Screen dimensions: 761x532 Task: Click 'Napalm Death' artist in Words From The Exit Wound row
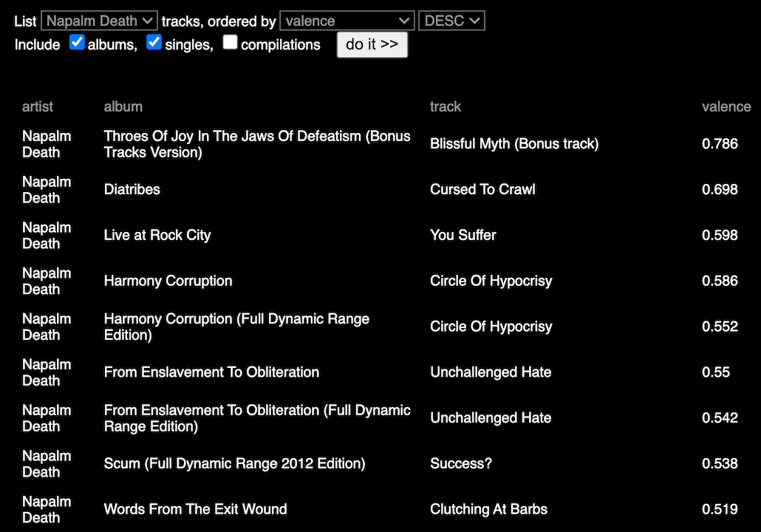pos(47,509)
